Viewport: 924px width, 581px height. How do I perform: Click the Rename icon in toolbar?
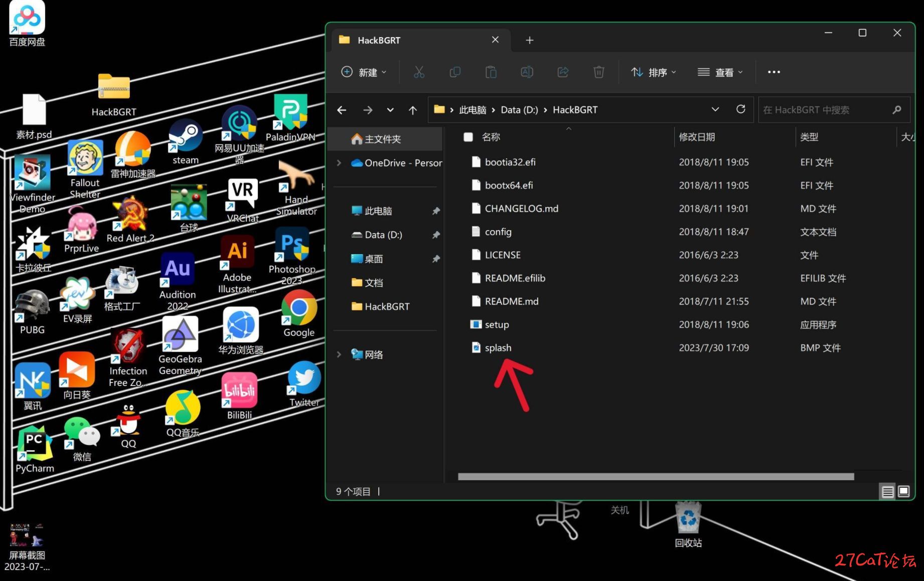coord(527,72)
